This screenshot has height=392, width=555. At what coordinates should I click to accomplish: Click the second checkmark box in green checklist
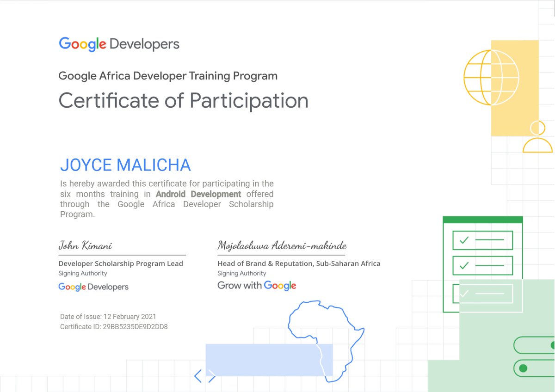(x=483, y=265)
